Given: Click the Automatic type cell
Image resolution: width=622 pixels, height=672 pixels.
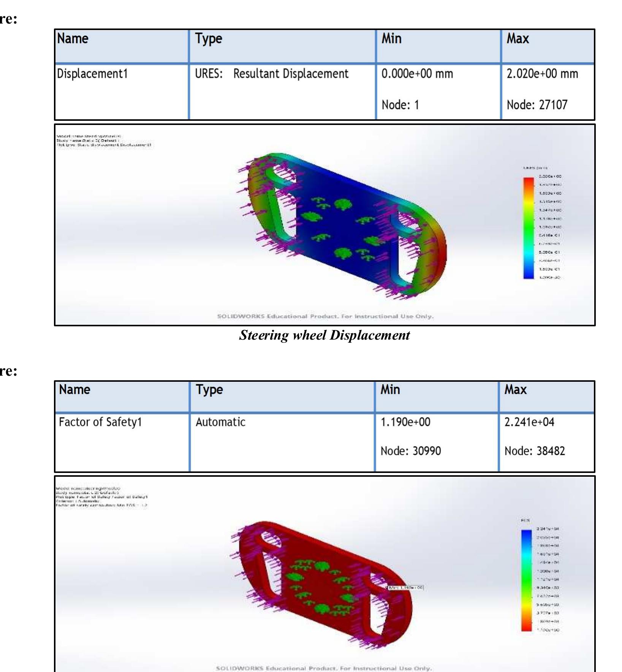Looking at the screenshot, I should 220,422.
